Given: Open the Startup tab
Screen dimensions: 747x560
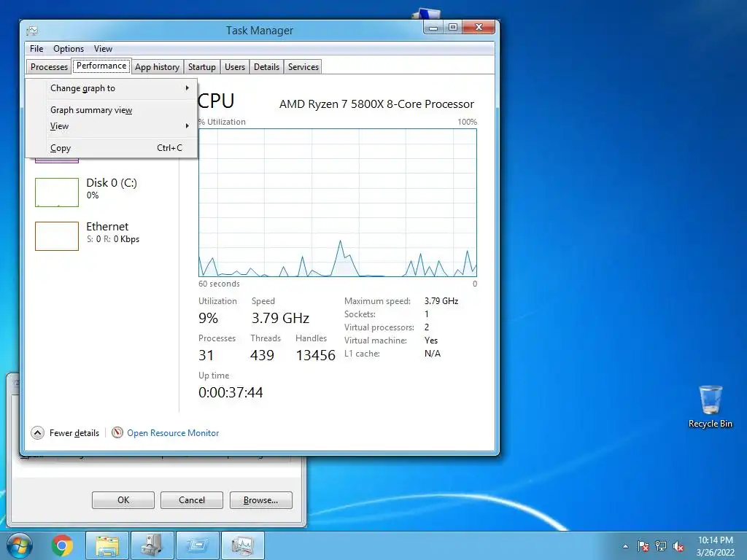Looking at the screenshot, I should [202, 66].
